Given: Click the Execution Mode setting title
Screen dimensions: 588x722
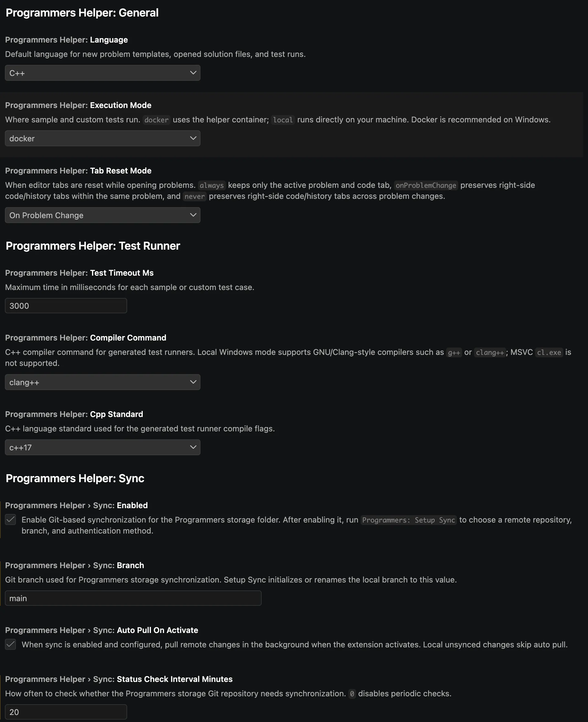Looking at the screenshot, I should click(78, 105).
